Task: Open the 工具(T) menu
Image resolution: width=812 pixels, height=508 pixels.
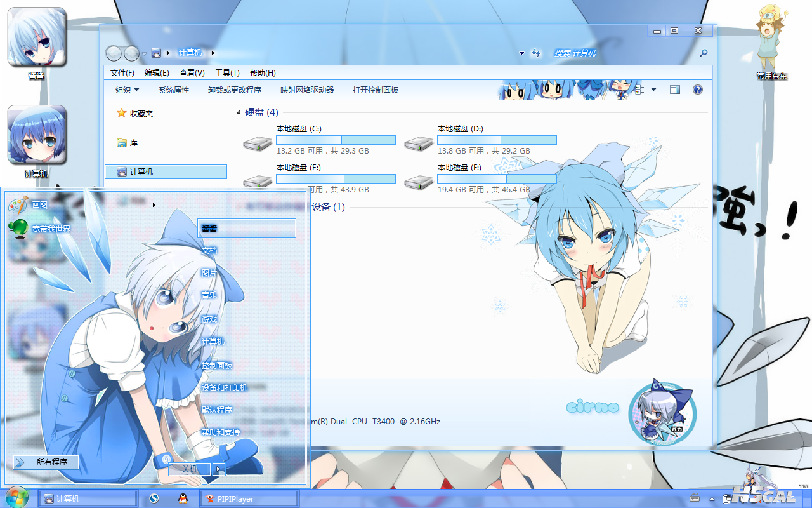Action: click(x=226, y=73)
